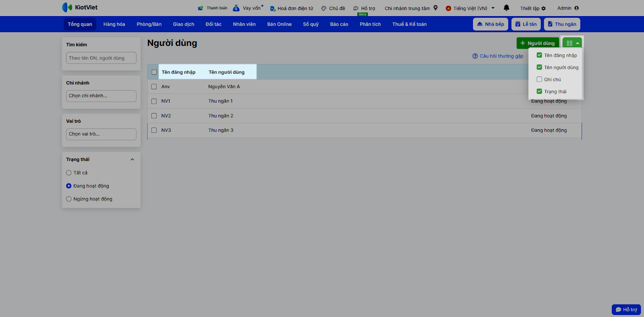Viewport: 644px width, 317px height.
Task: Uncheck the Tên người dùng column checkbox
Action: point(539,67)
